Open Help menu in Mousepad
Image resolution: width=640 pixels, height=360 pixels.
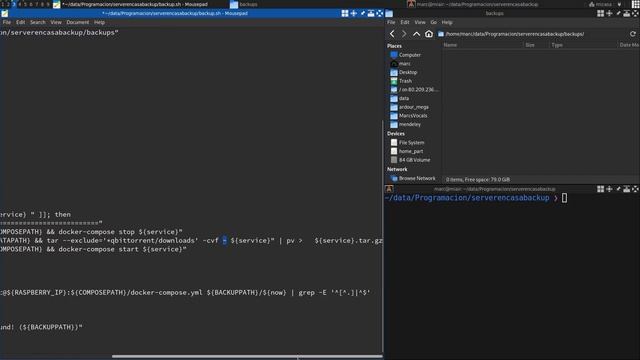[99, 22]
